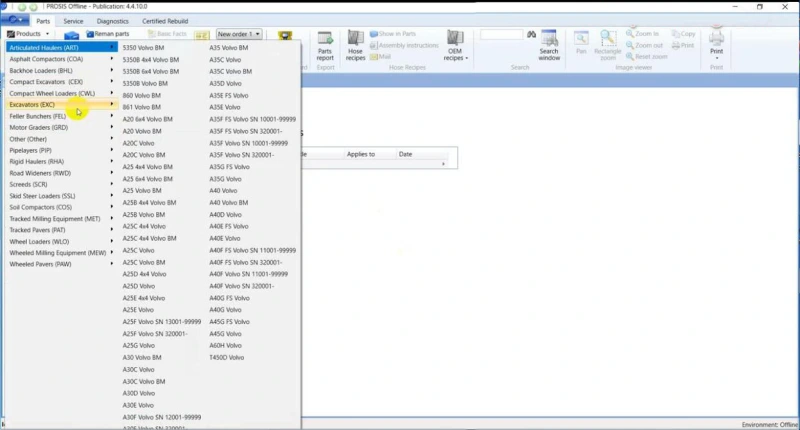
Task: Open the Parts report export
Action: (x=325, y=46)
